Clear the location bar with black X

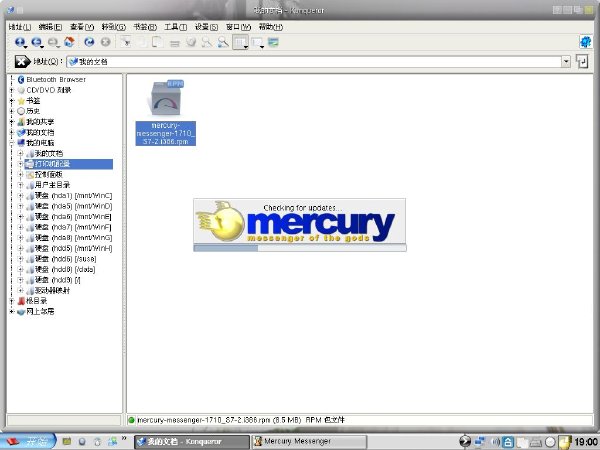coord(22,62)
